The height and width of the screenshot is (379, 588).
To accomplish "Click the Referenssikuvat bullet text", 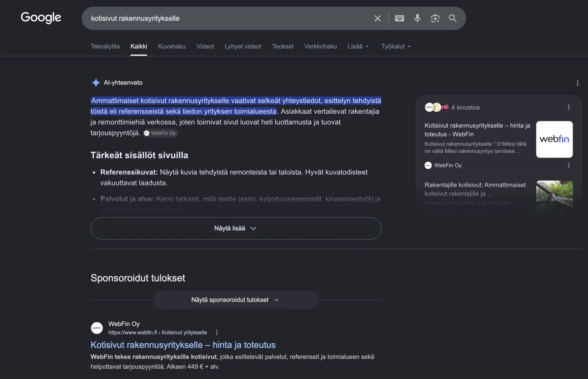I will point(234,177).
